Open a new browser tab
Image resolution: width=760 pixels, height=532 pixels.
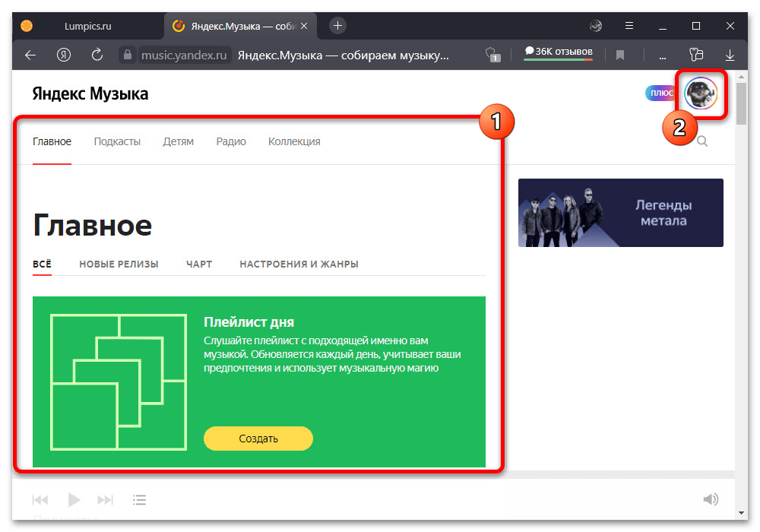click(338, 25)
